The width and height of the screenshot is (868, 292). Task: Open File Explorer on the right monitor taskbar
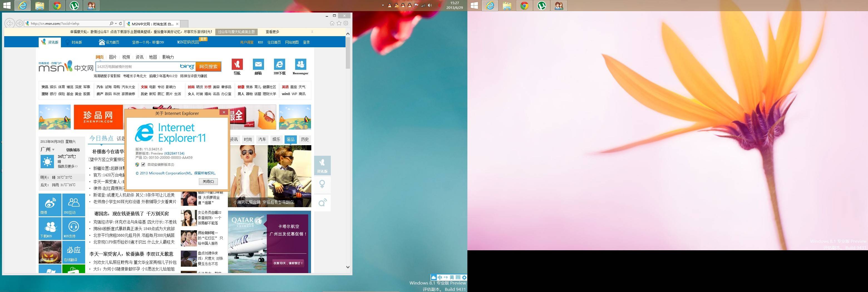click(x=507, y=5)
